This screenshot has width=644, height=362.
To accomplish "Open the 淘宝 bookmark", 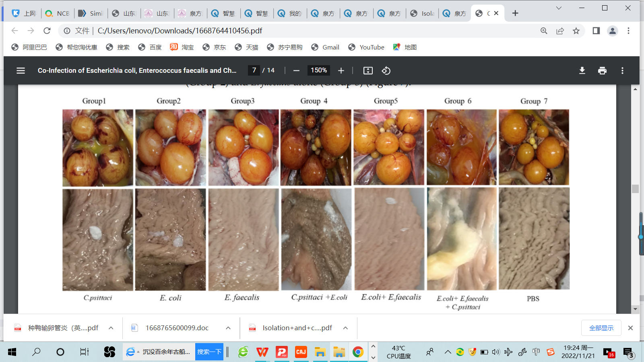I will [182, 47].
